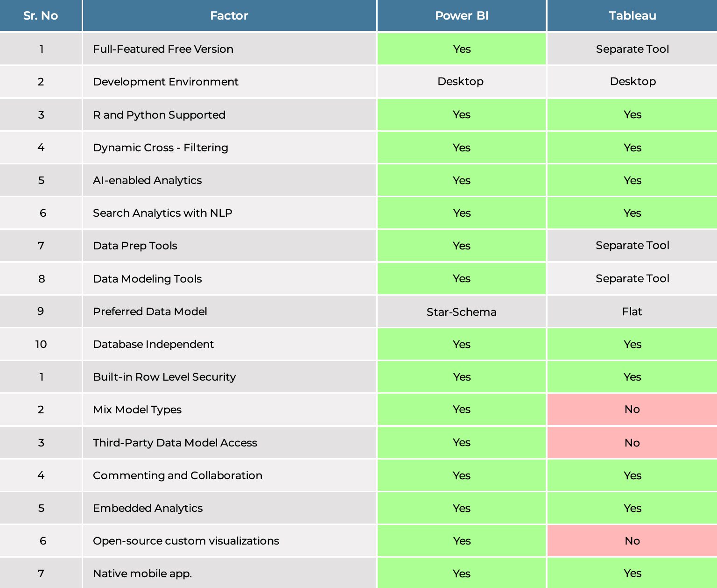This screenshot has width=717, height=588.
Task: Click serial number '10' in Database Independent row
Action: tap(41, 344)
